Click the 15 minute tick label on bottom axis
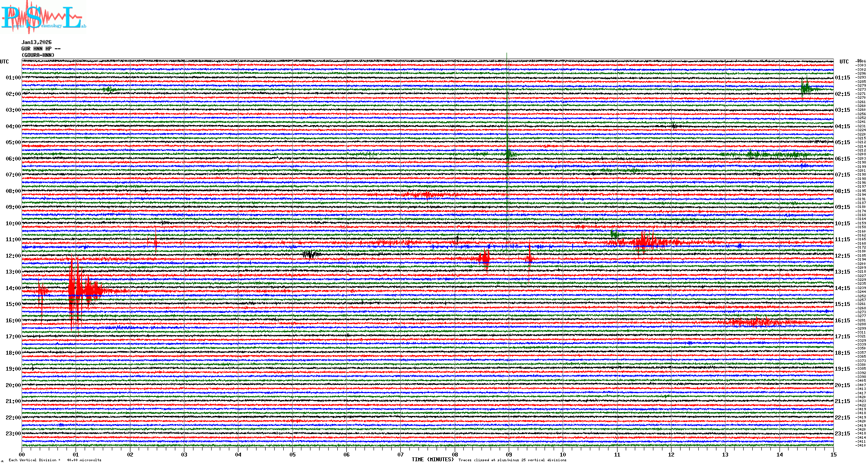This screenshot has height=466, width=868. click(833, 454)
